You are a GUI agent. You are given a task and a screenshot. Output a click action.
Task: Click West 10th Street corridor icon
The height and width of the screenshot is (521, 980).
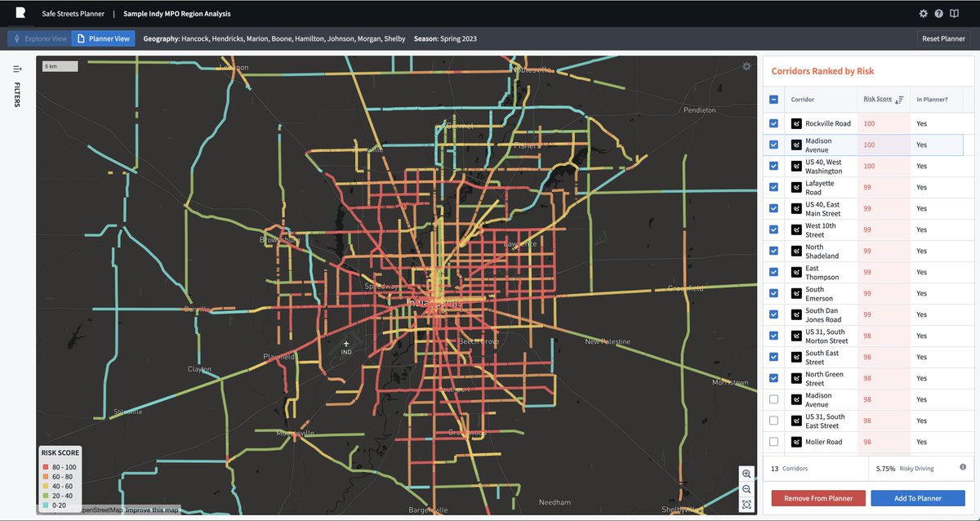click(797, 229)
